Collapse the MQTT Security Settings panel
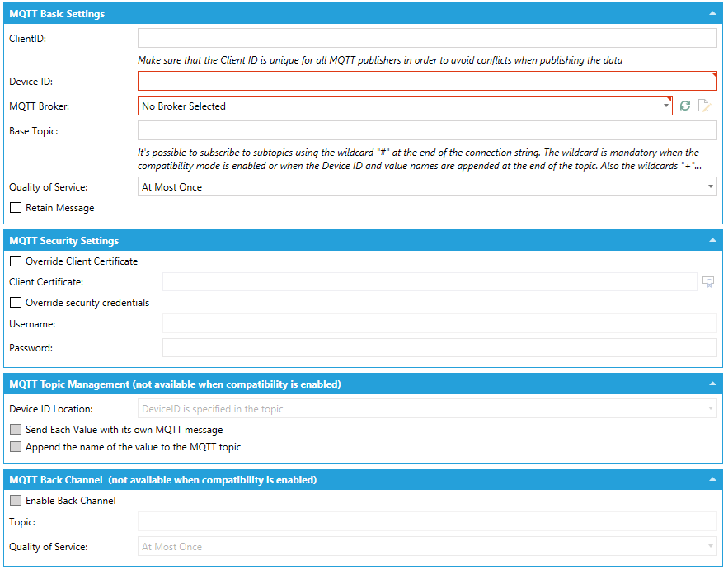The width and height of the screenshot is (728, 570). click(x=712, y=241)
